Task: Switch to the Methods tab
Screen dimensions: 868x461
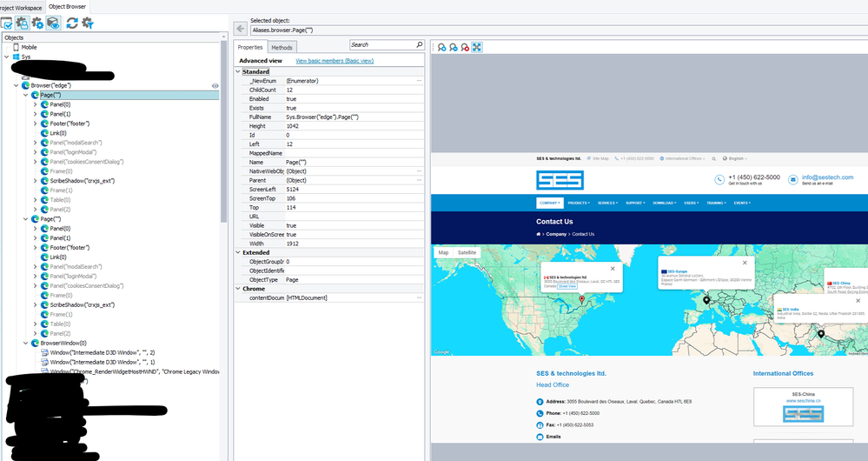Action: [x=282, y=47]
